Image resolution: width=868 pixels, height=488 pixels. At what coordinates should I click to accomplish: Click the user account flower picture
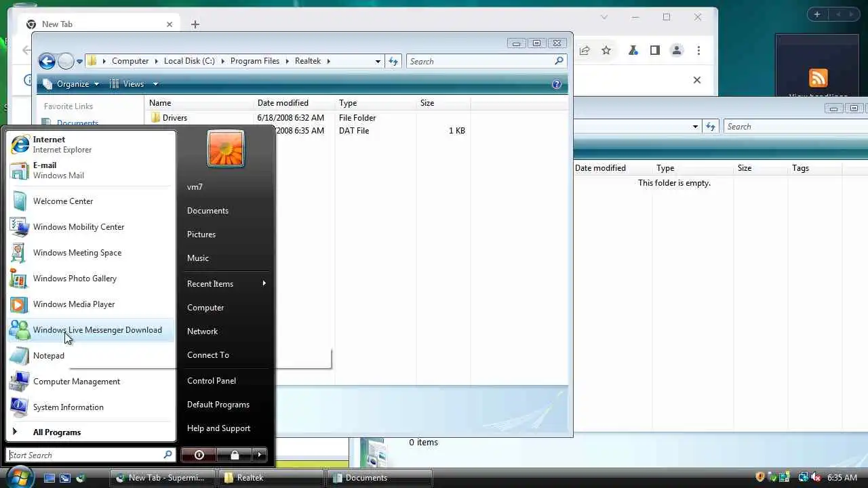pyautogui.click(x=226, y=148)
